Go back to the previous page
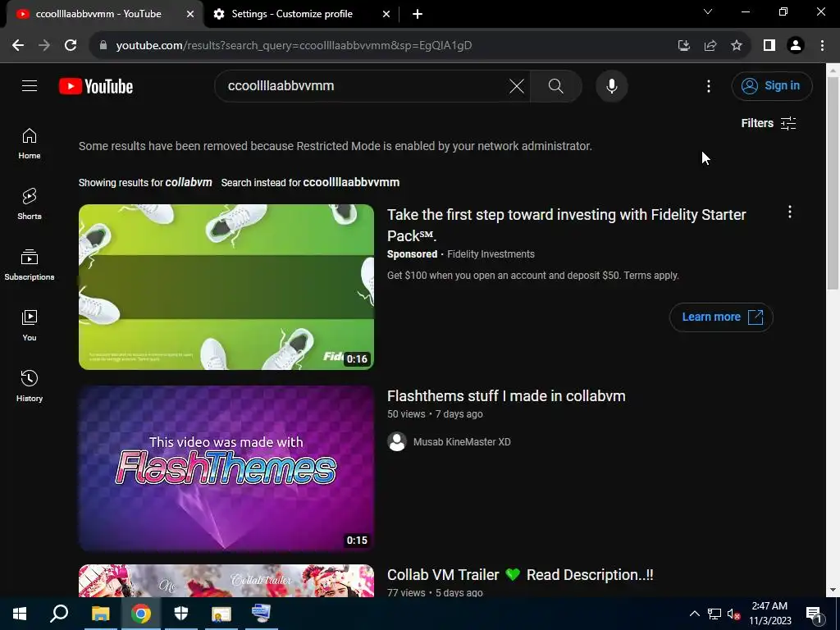The height and width of the screenshot is (630, 840). tap(18, 46)
